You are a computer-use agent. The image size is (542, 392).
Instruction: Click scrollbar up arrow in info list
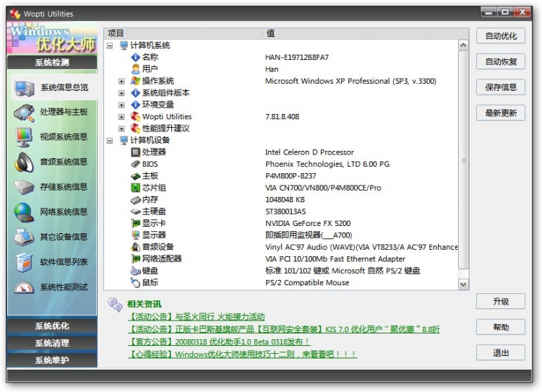[x=463, y=45]
